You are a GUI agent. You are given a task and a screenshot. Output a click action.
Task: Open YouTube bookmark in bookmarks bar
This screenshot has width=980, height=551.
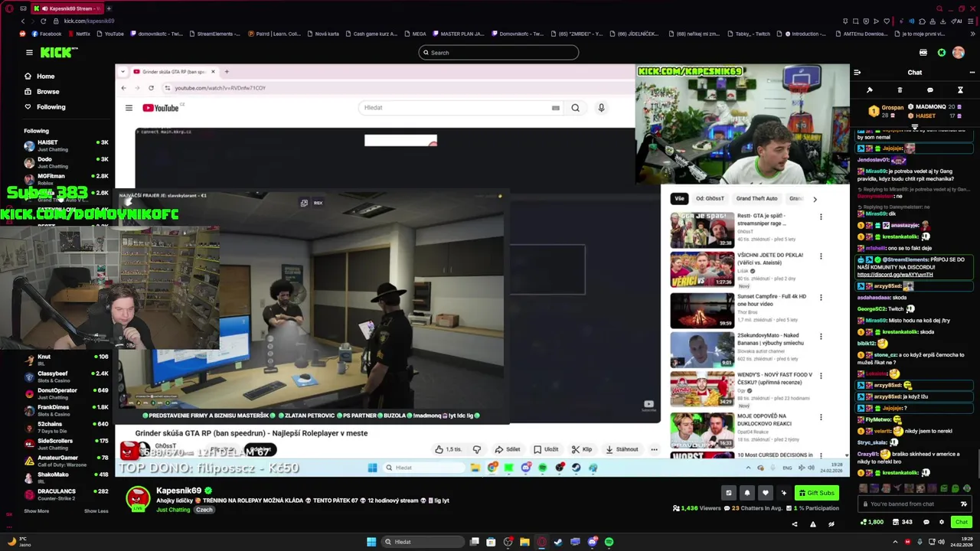(x=110, y=34)
